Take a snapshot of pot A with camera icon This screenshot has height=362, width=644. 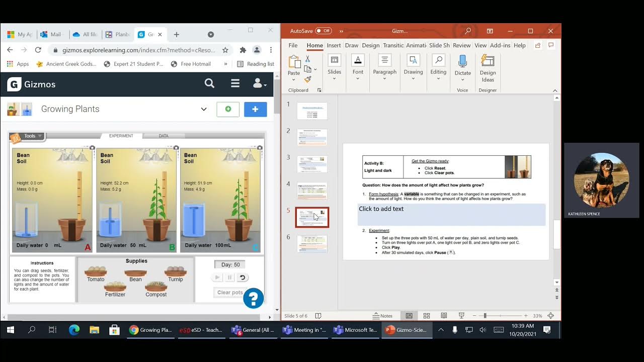[x=92, y=147]
